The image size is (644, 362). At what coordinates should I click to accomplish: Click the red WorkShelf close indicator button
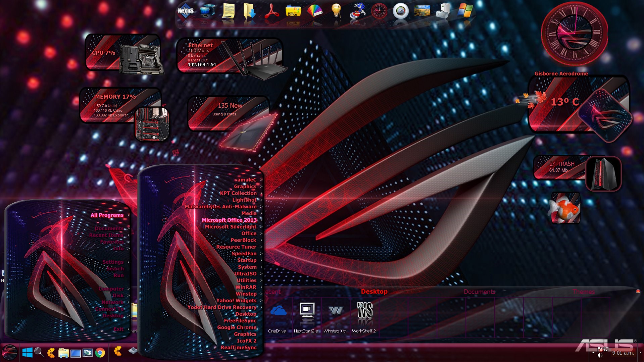638,291
